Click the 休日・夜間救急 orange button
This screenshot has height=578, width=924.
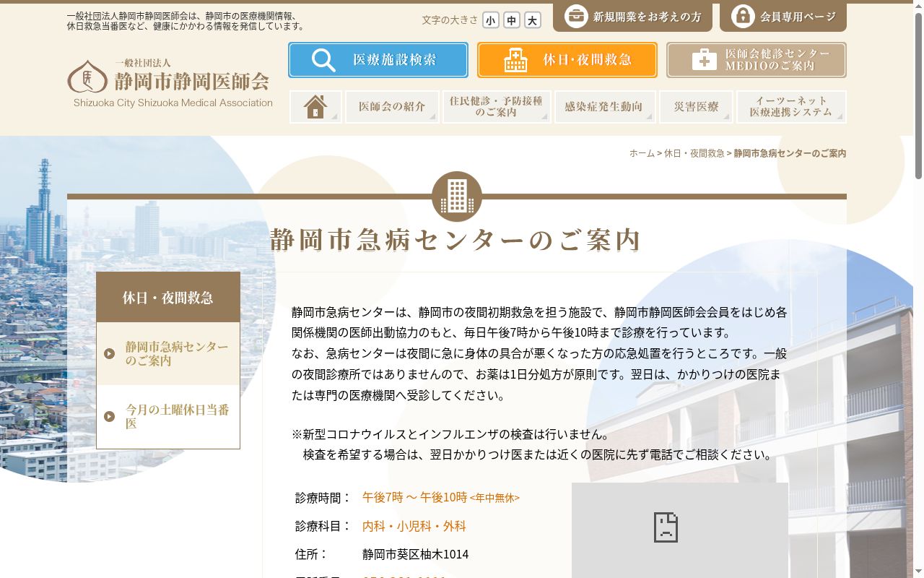click(567, 60)
